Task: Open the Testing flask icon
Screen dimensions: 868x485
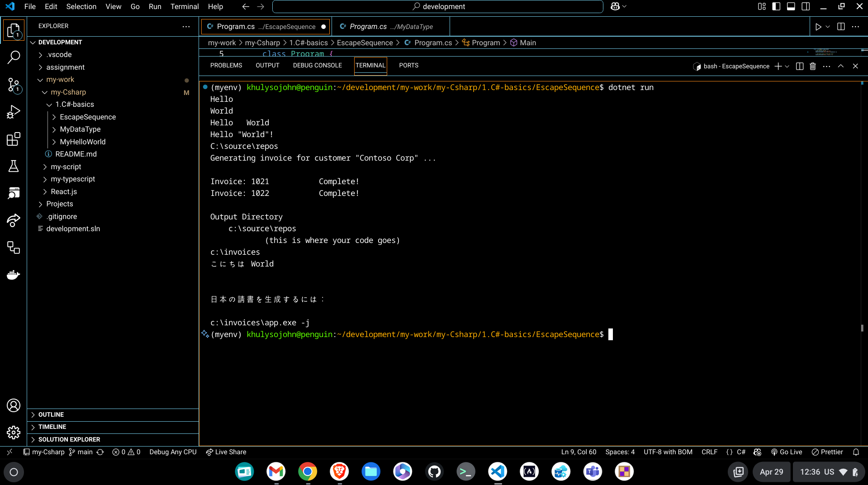Action: pyautogui.click(x=14, y=166)
